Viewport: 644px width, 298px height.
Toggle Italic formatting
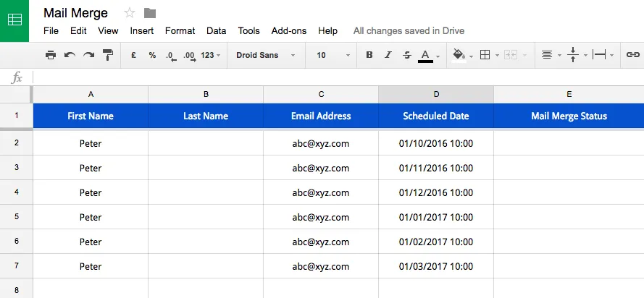coord(388,55)
